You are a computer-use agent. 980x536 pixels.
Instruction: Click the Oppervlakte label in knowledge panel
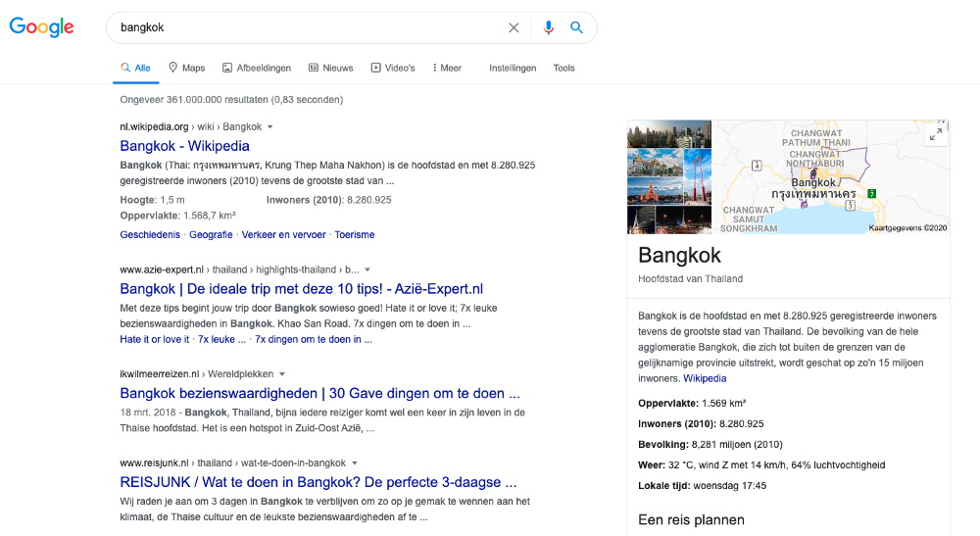tap(666, 404)
